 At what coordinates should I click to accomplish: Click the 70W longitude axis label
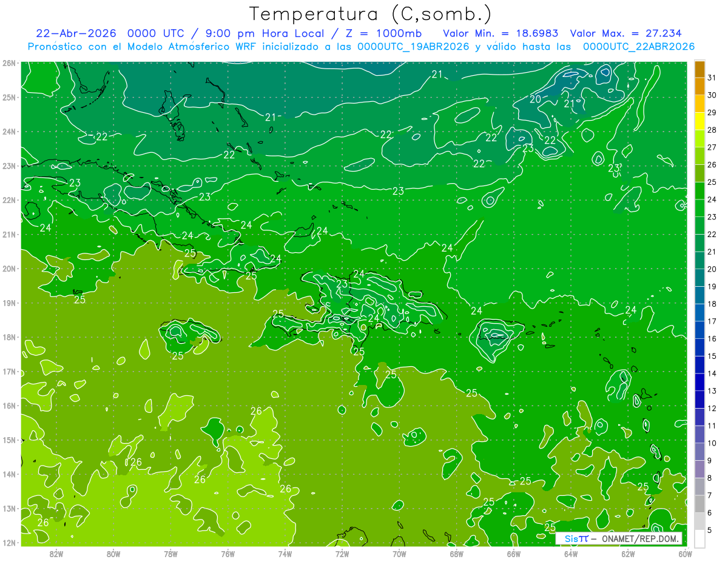(399, 553)
